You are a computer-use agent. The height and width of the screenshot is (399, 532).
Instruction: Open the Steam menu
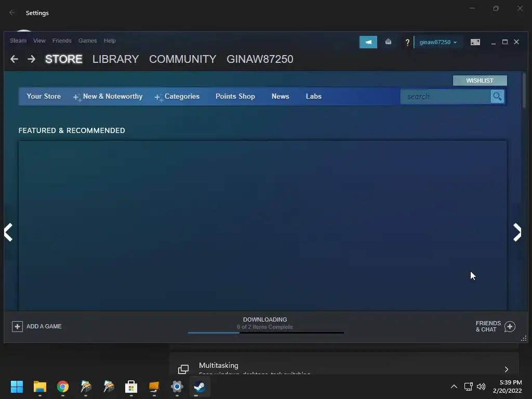click(18, 41)
